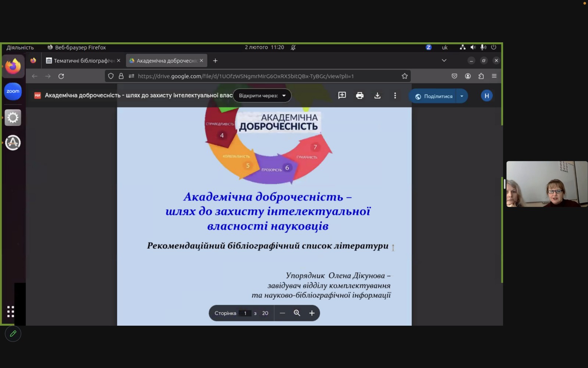Click total pages number '20'
Screen dimensions: 588x368
265,313
